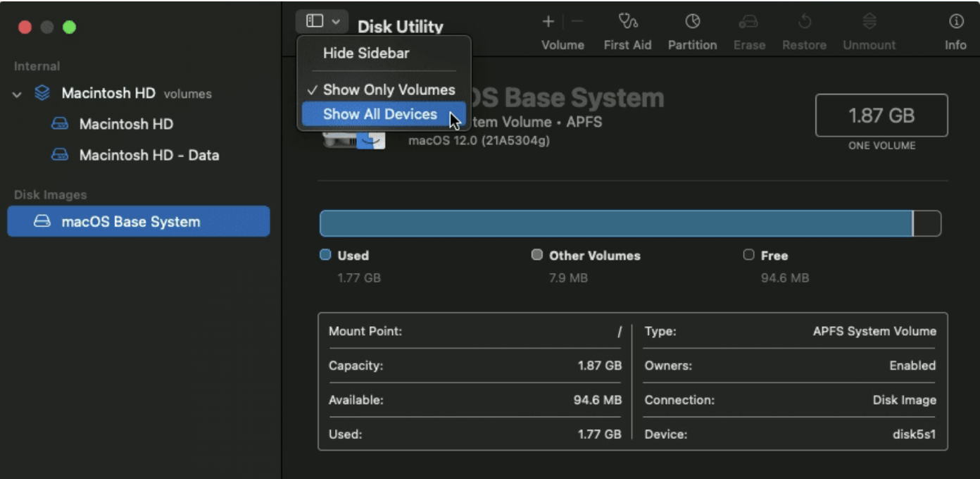Click the Erase icon in the toolbar

pos(748,28)
